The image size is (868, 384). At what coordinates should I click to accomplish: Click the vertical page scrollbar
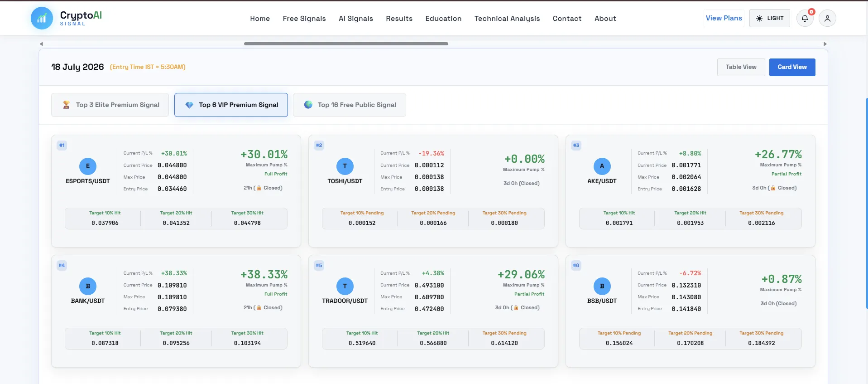(866, 203)
